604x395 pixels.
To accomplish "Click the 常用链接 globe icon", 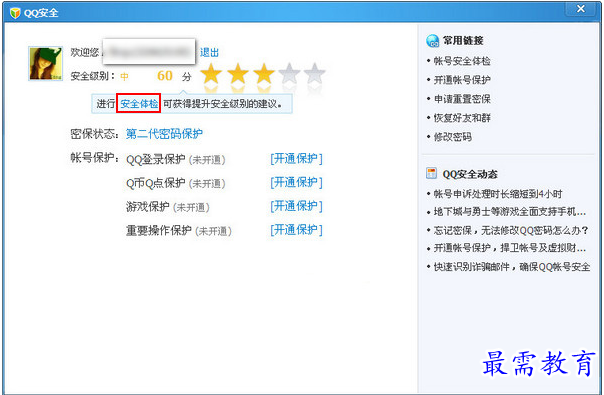I will (432, 40).
